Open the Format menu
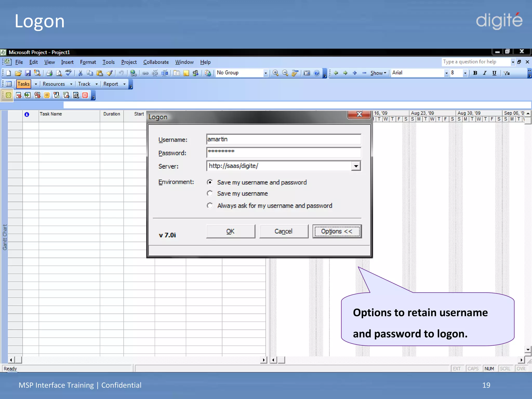This screenshot has width=532, height=399. click(x=88, y=62)
